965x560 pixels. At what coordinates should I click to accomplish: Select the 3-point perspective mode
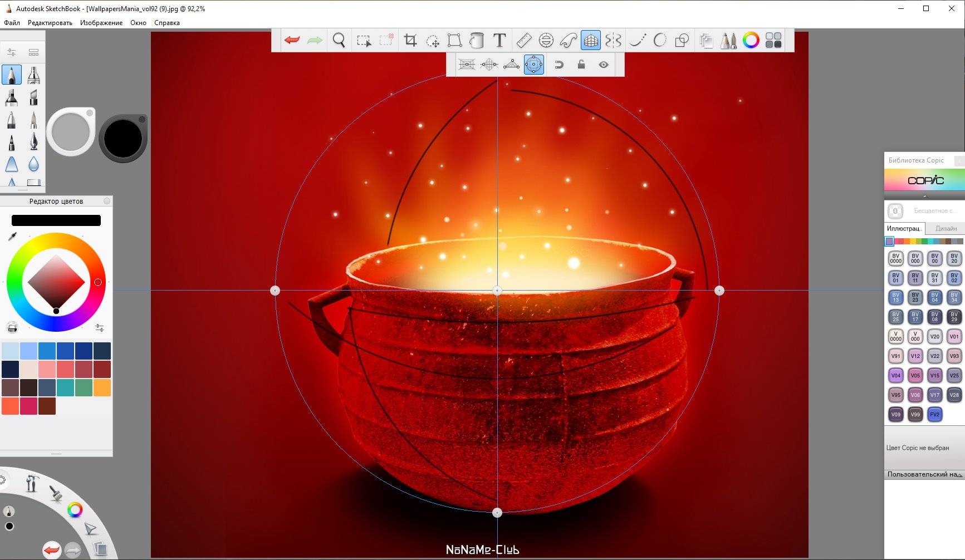point(511,65)
